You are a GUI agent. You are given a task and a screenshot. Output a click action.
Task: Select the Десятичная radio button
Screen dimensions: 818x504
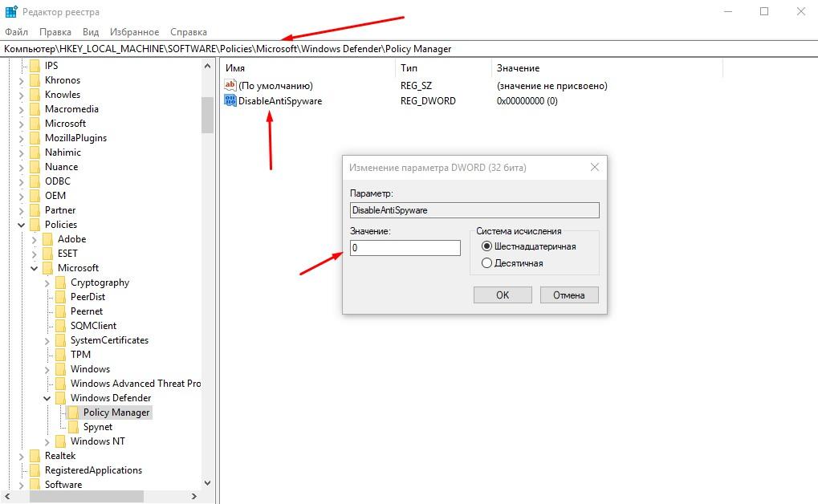click(486, 263)
